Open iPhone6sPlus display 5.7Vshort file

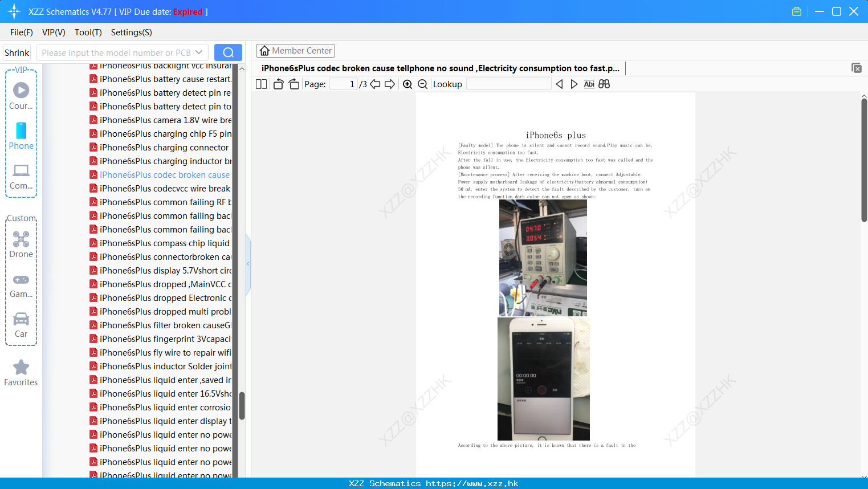(x=160, y=271)
